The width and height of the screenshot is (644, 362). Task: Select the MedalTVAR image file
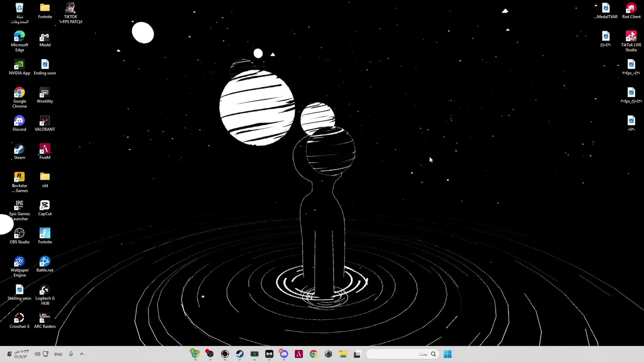point(606,11)
